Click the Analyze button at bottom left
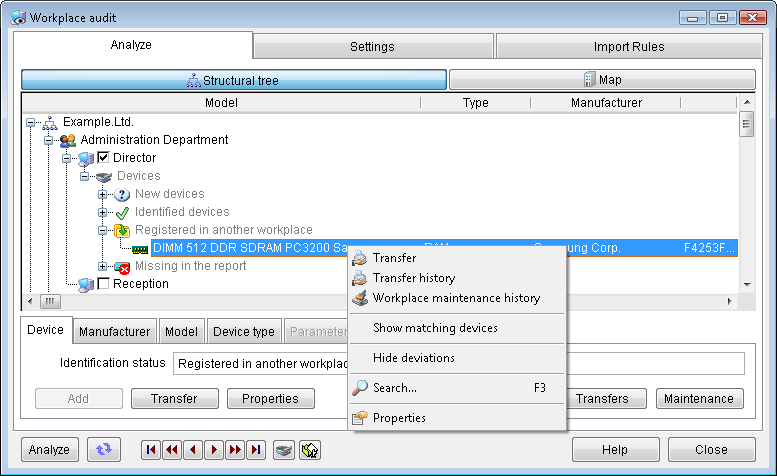 50,450
